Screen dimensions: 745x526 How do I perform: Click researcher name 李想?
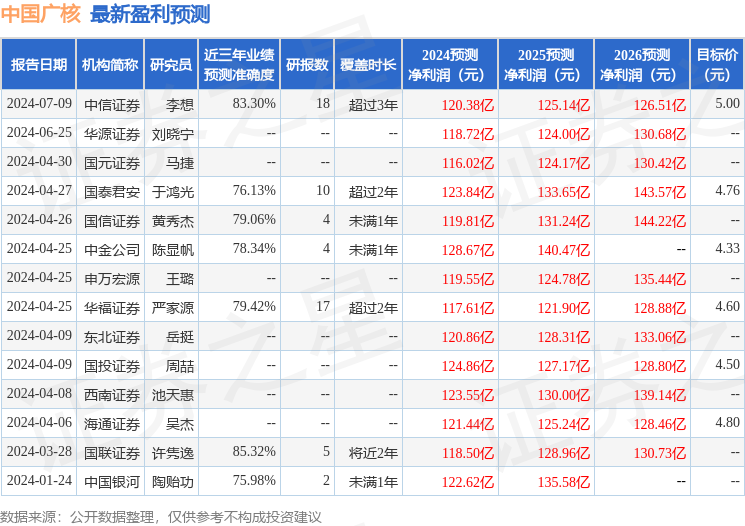coord(180,105)
